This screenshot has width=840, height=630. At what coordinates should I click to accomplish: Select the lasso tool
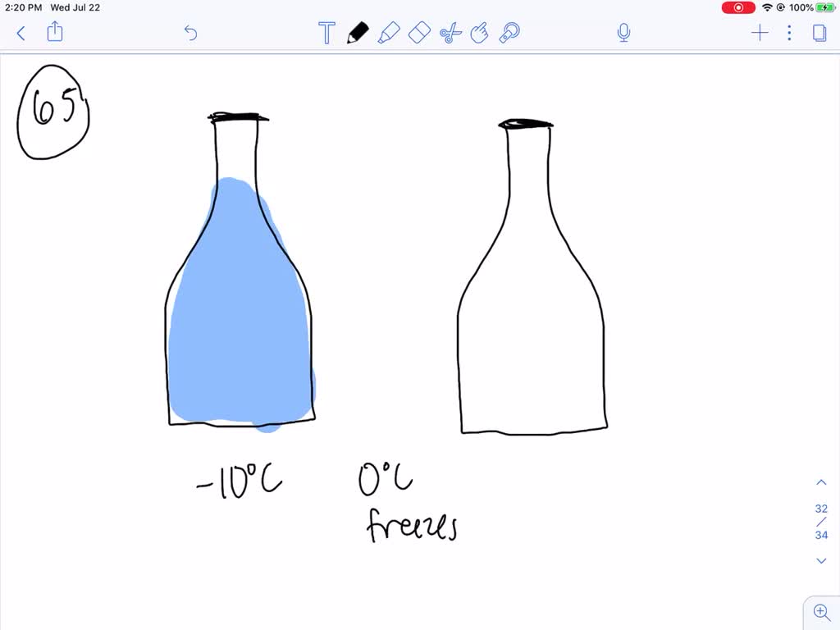click(510, 33)
